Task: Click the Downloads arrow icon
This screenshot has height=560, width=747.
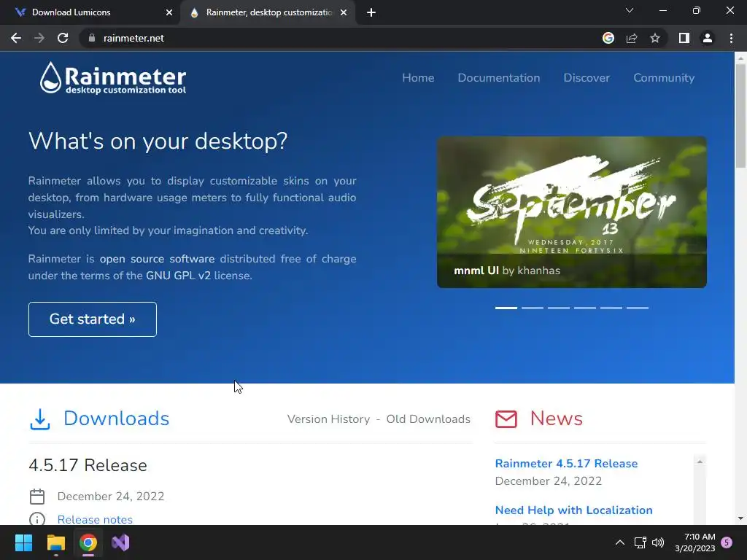Action: coord(40,419)
